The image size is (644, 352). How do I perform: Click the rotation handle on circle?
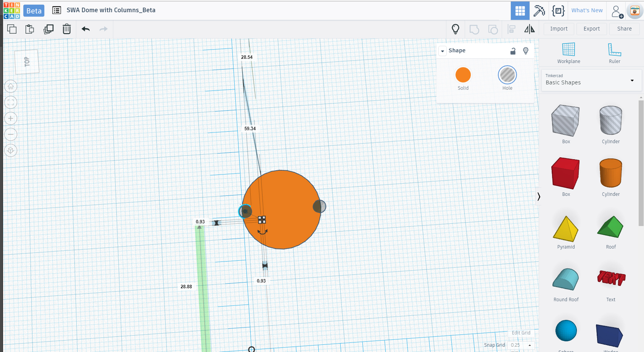tap(262, 232)
